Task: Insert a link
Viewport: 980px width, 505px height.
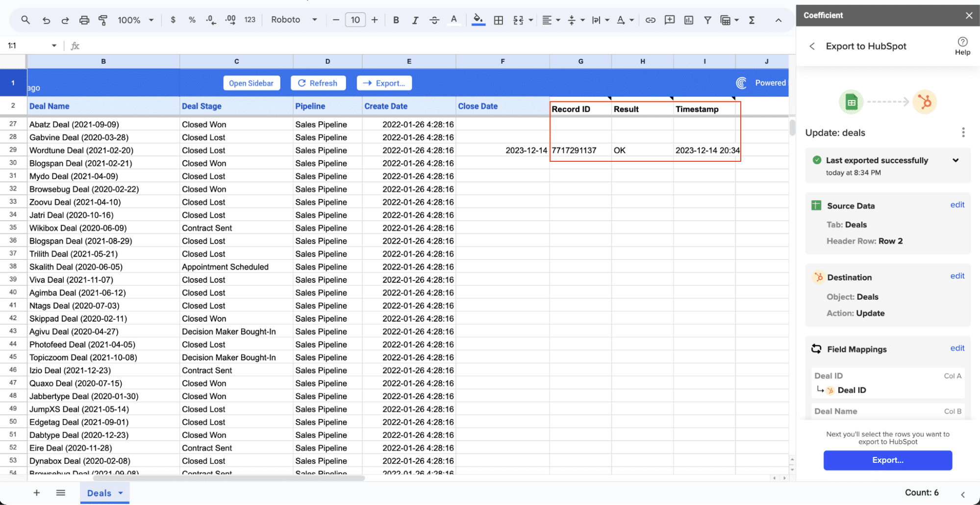Action: pos(650,20)
